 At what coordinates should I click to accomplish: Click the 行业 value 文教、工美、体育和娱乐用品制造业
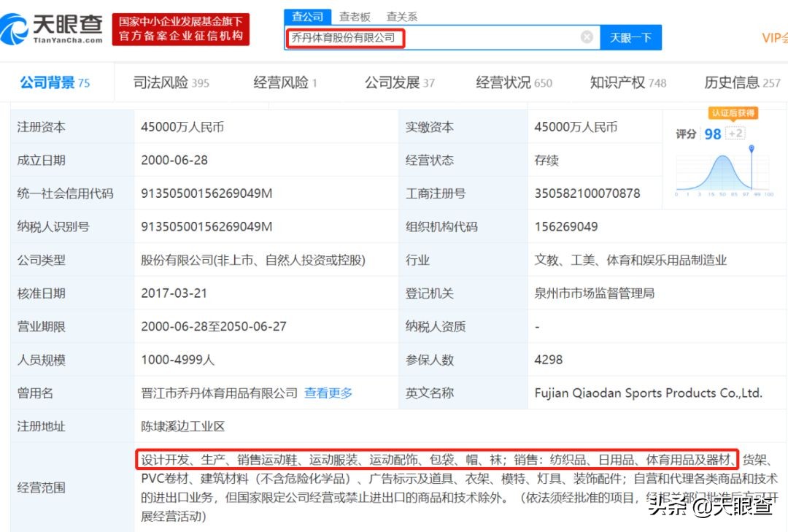630,260
